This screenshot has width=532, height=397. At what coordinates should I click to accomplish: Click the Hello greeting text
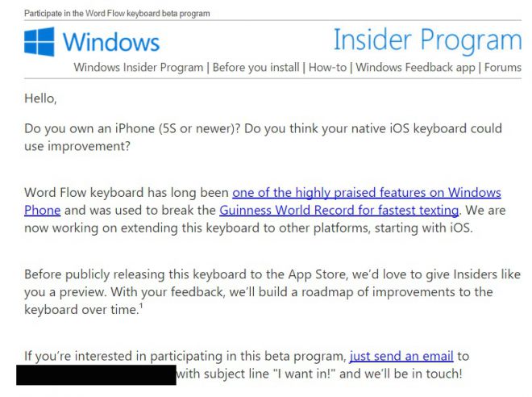point(40,100)
